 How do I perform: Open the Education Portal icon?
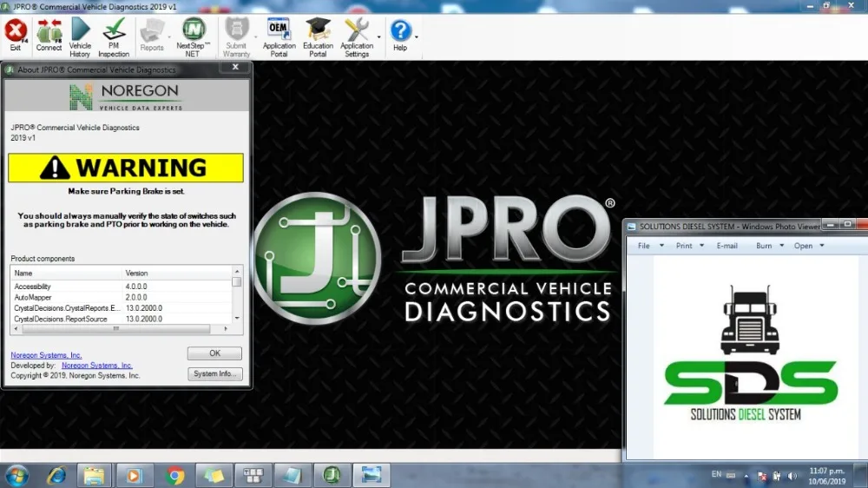(318, 37)
